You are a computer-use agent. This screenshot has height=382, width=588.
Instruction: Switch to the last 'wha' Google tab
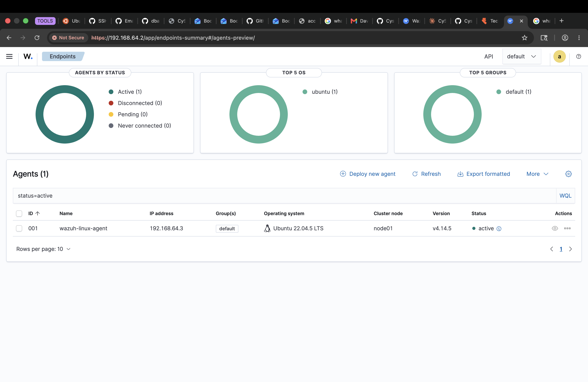542,21
